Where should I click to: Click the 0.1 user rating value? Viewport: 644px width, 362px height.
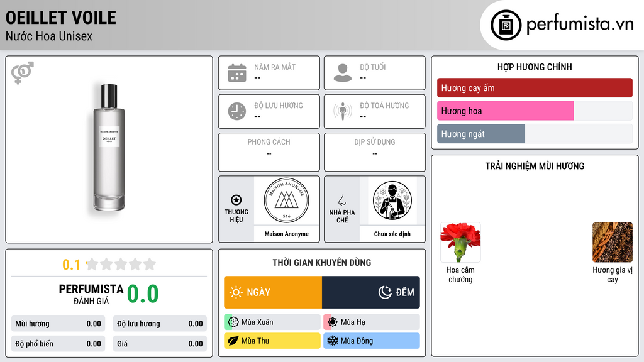72,265
